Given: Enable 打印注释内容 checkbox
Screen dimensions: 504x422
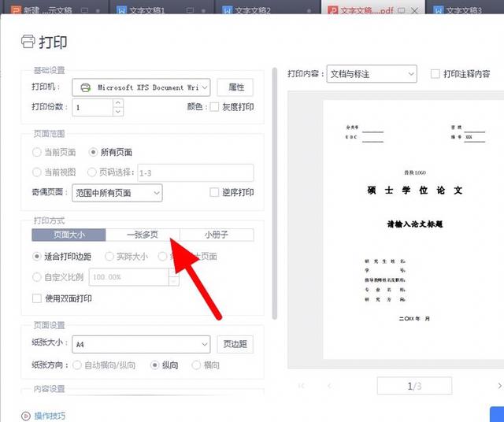Looking at the screenshot, I should point(435,74).
